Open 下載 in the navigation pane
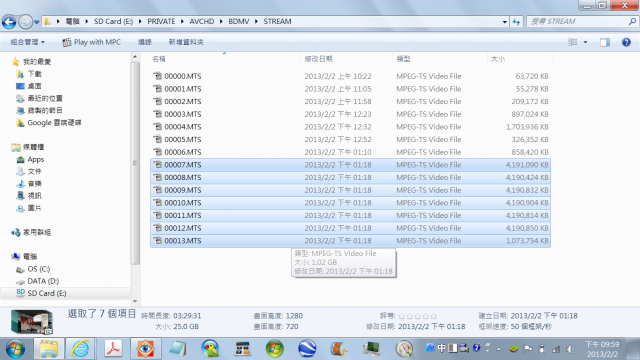The image size is (640, 360). tap(29, 74)
